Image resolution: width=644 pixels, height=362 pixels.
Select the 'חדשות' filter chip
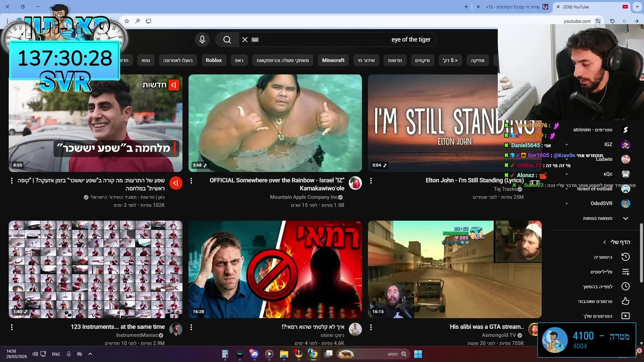(x=394, y=60)
